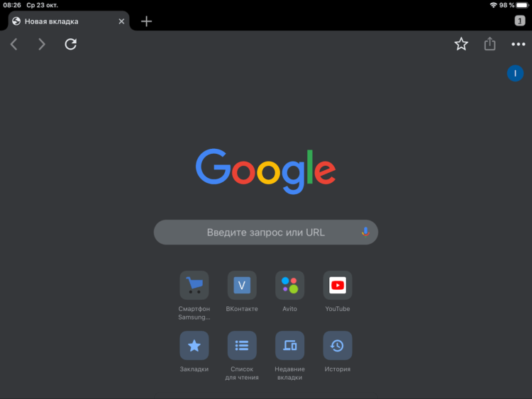Open the YouTube shortcut tile
Screen dimensions: 532x399
coord(337,285)
